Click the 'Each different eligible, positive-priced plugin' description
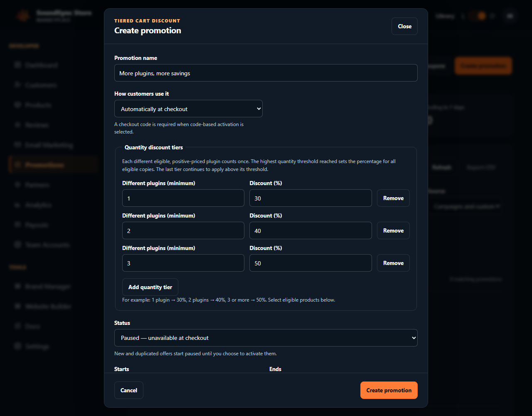Viewport: 532px width, 416px height. pos(259,165)
